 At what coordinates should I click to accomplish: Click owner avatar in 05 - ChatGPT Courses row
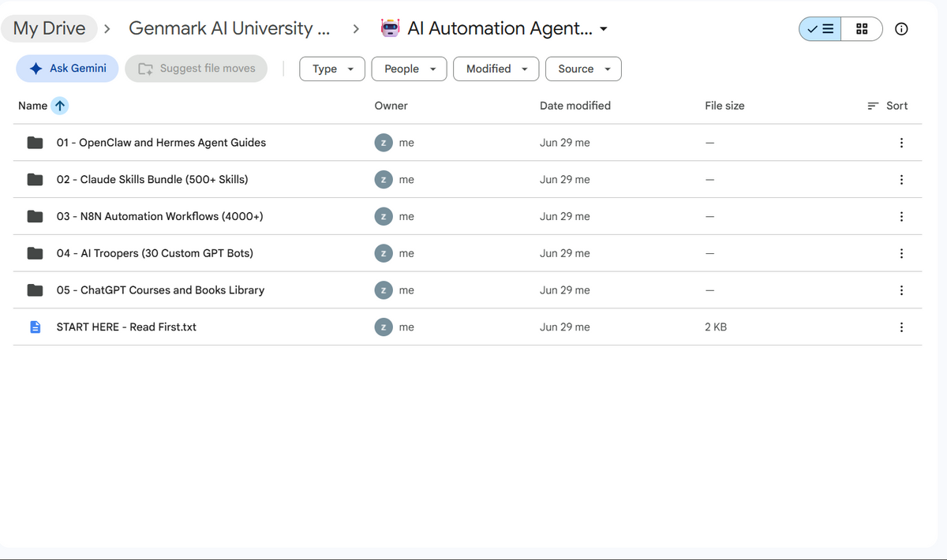point(384,290)
